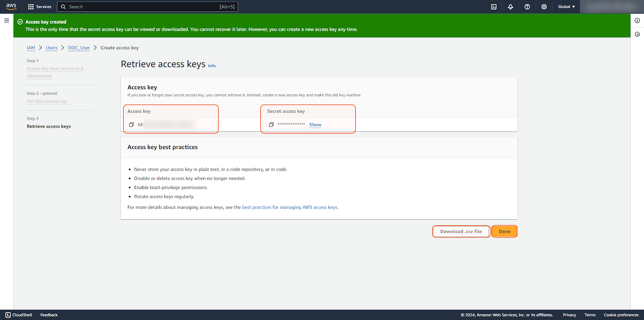Open the Global region dropdown
Viewport: 644px width, 320px height.
tap(566, 7)
